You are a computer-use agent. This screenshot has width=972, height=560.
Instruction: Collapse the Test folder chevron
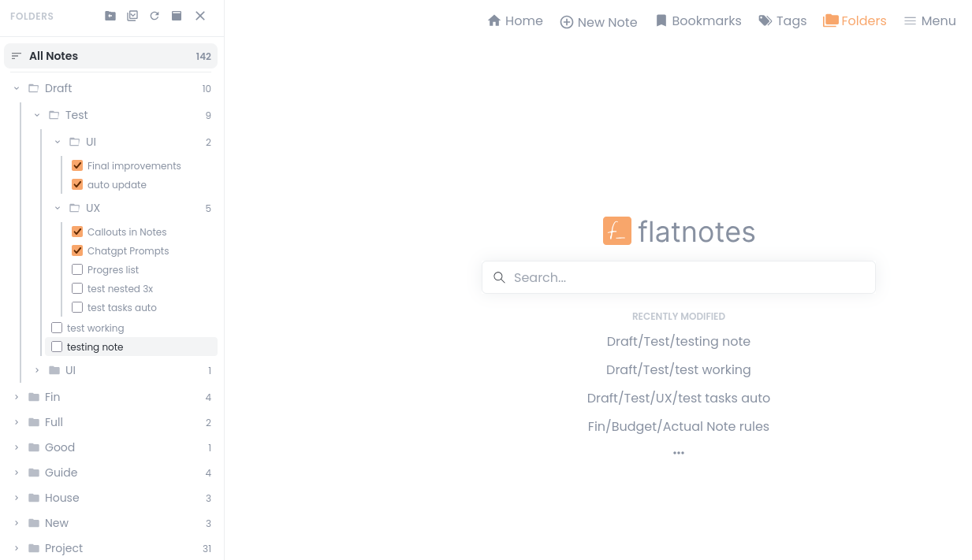(x=37, y=115)
